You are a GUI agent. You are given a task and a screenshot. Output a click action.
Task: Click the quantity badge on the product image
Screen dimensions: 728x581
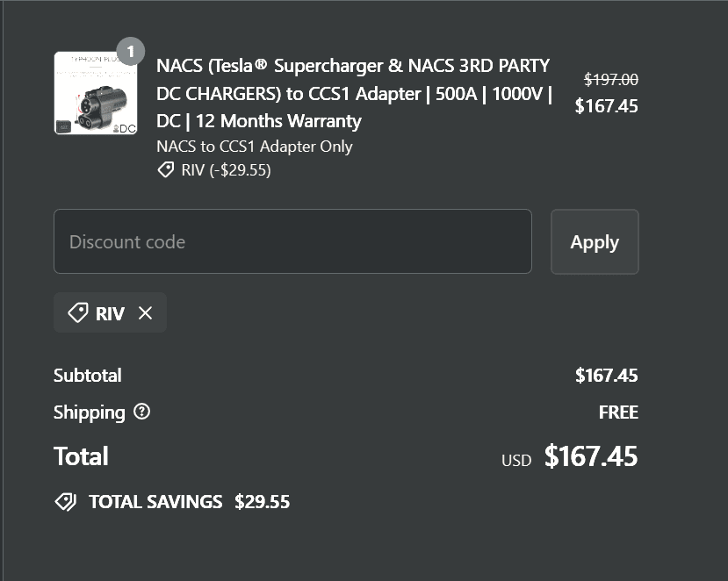point(130,52)
